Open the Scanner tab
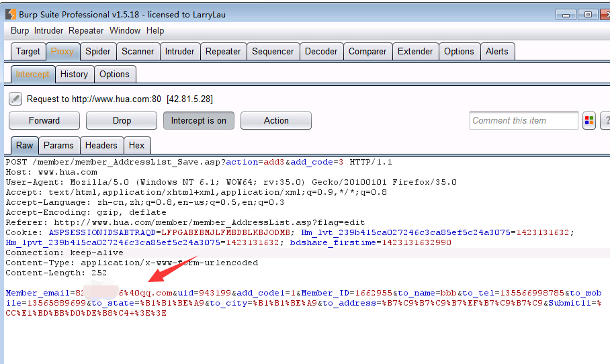This screenshot has width=610, height=364. tap(138, 51)
